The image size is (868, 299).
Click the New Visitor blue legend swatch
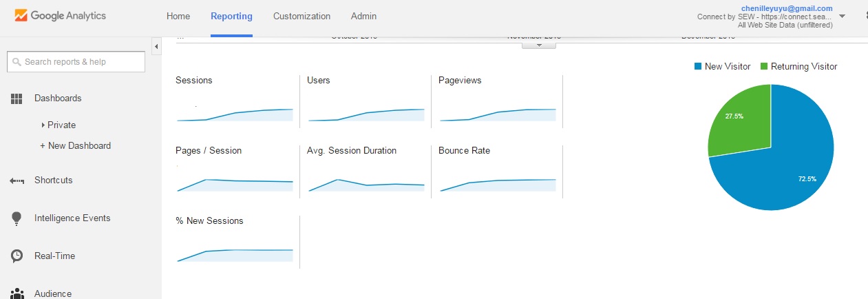[698, 67]
